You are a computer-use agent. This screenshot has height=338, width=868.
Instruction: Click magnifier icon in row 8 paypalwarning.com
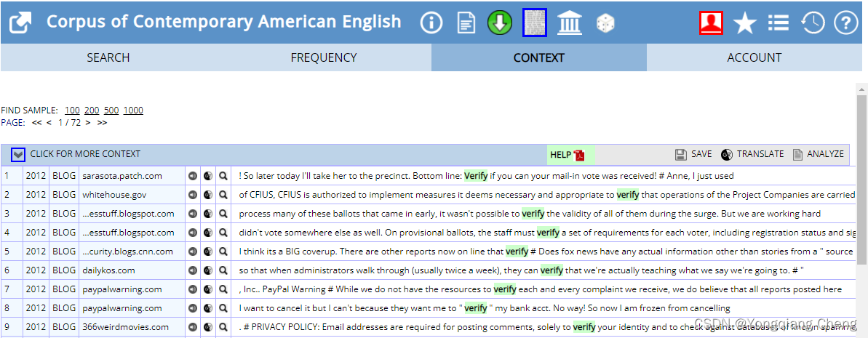[x=223, y=308]
